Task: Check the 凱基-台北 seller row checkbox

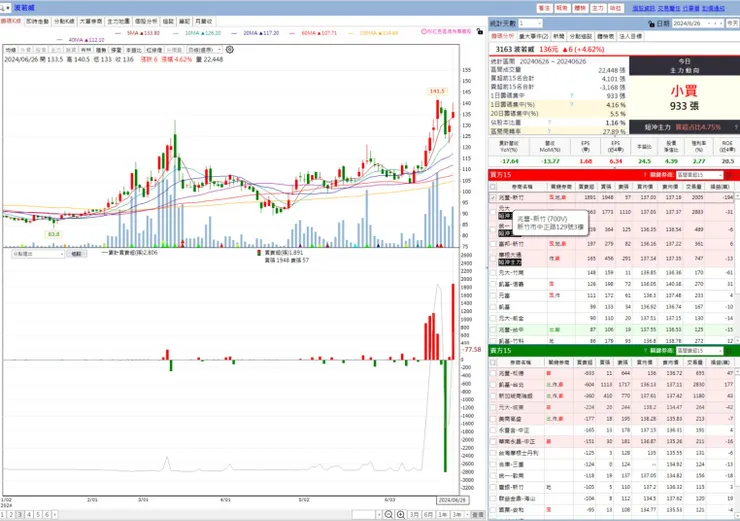Action: [493, 385]
